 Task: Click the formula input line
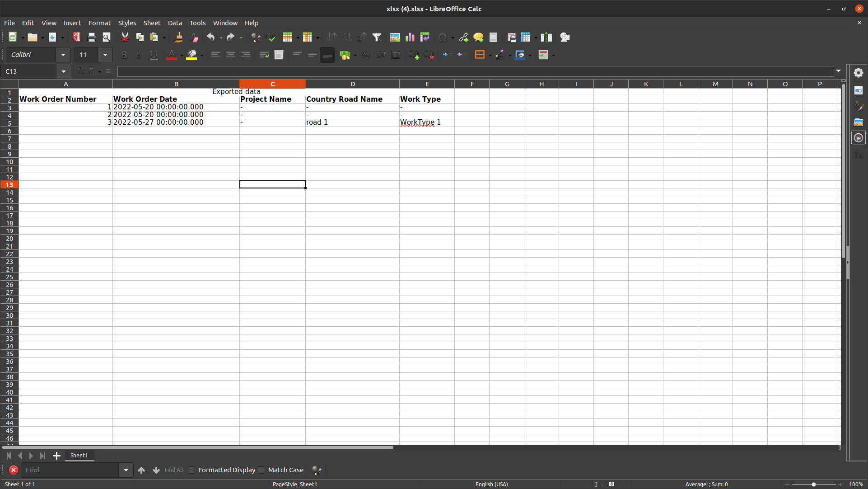pos(475,71)
